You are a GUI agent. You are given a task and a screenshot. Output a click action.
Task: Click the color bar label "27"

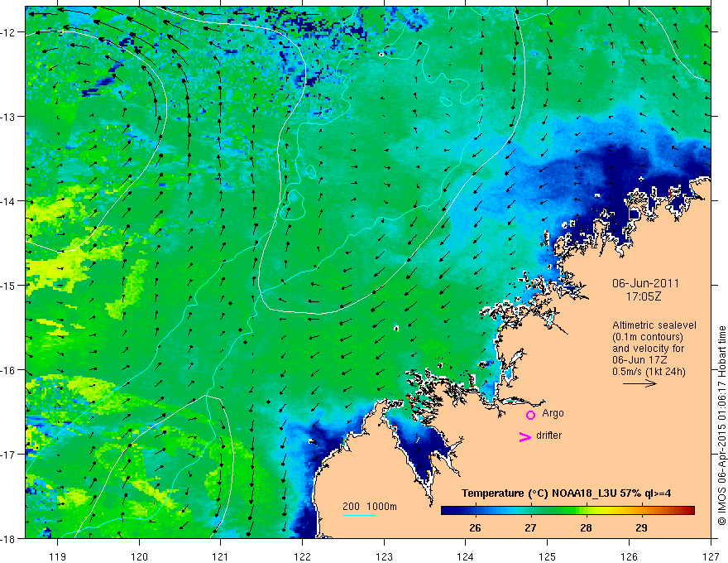tap(530, 527)
